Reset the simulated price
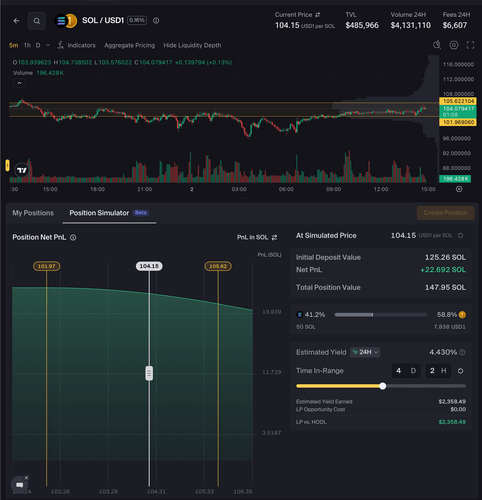The image size is (482, 500). 460,236
